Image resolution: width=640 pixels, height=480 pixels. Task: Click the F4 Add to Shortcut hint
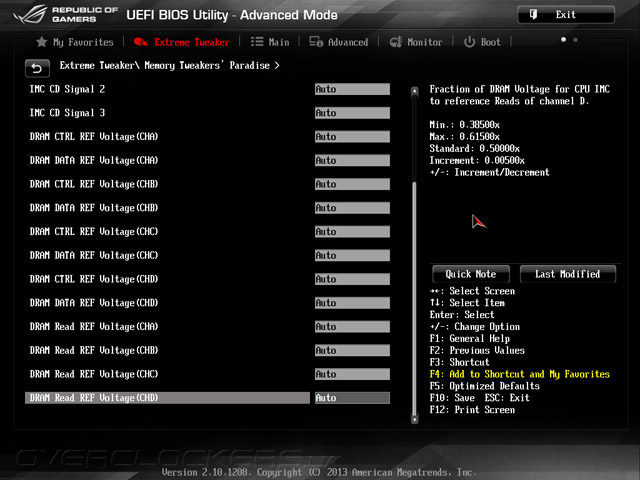coord(520,374)
